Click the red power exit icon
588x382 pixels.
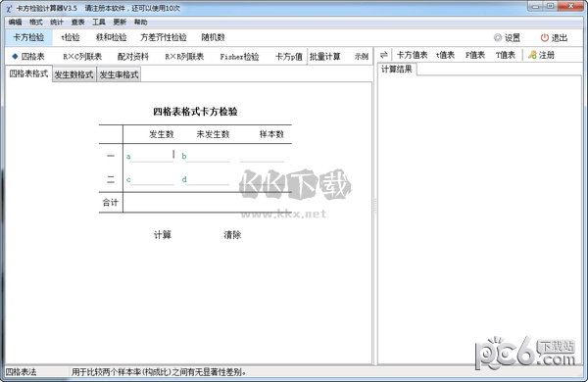[x=545, y=37]
